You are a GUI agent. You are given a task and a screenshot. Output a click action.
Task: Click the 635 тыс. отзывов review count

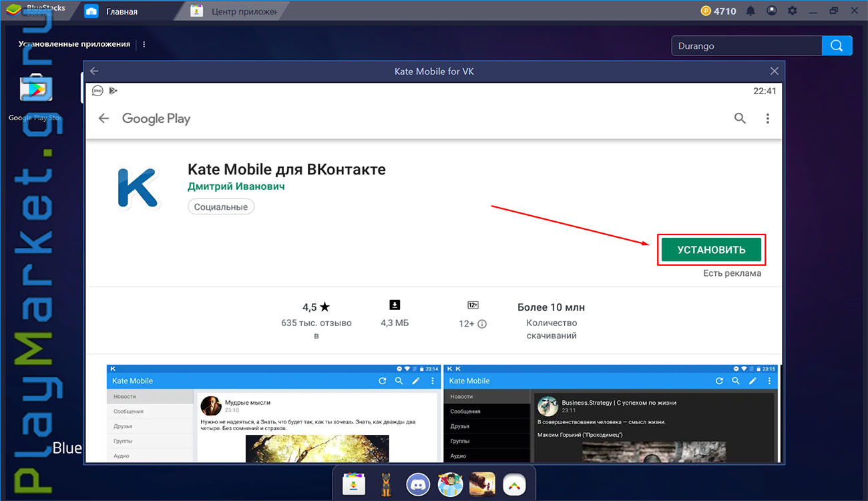(x=316, y=329)
